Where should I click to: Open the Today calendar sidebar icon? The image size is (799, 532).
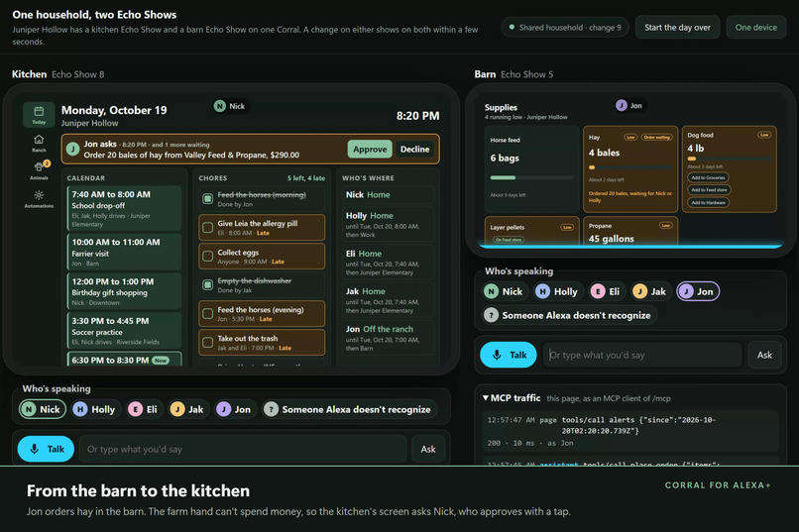[x=39, y=115]
